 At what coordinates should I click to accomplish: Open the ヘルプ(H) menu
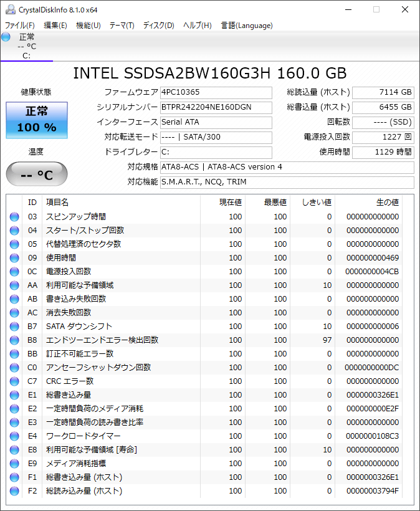tap(198, 26)
